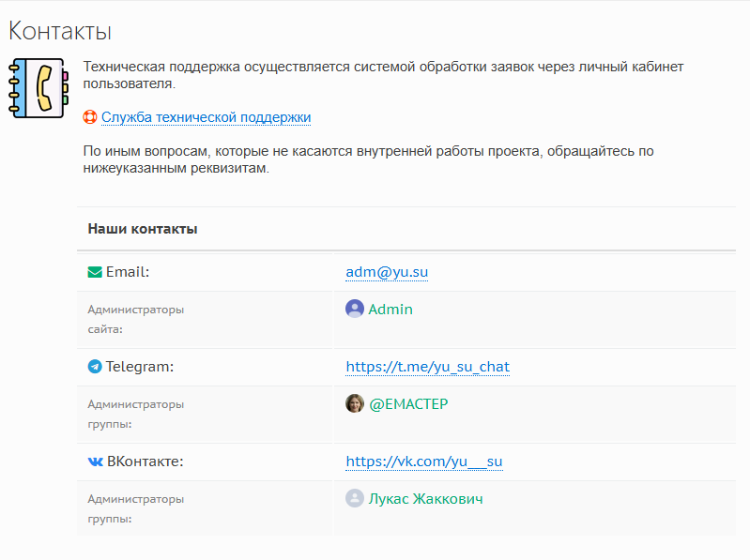Open the Служба технической поддержки link
The width and height of the screenshot is (750, 560).
pos(206,117)
